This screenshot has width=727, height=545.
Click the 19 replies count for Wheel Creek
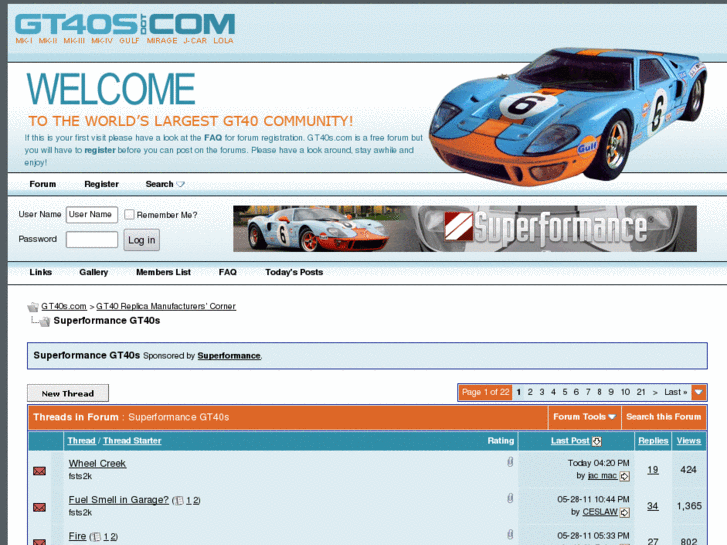tap(653, 470)
